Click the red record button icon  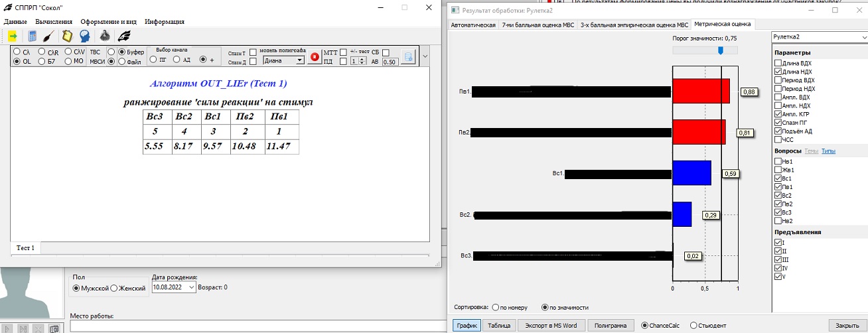coord(315,58)
